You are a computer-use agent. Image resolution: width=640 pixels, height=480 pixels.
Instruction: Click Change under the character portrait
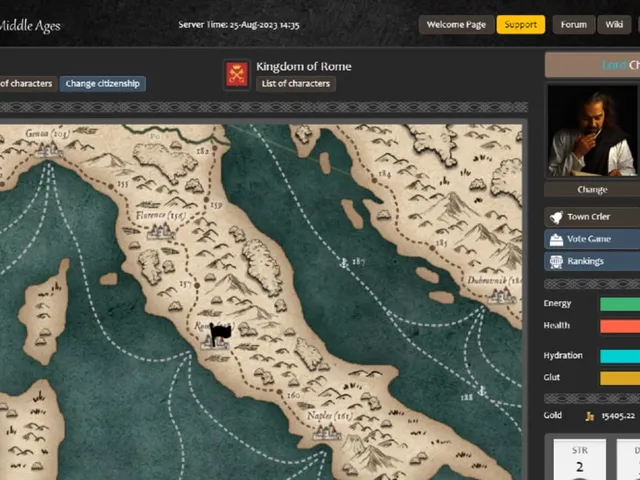tap(592, 190)
